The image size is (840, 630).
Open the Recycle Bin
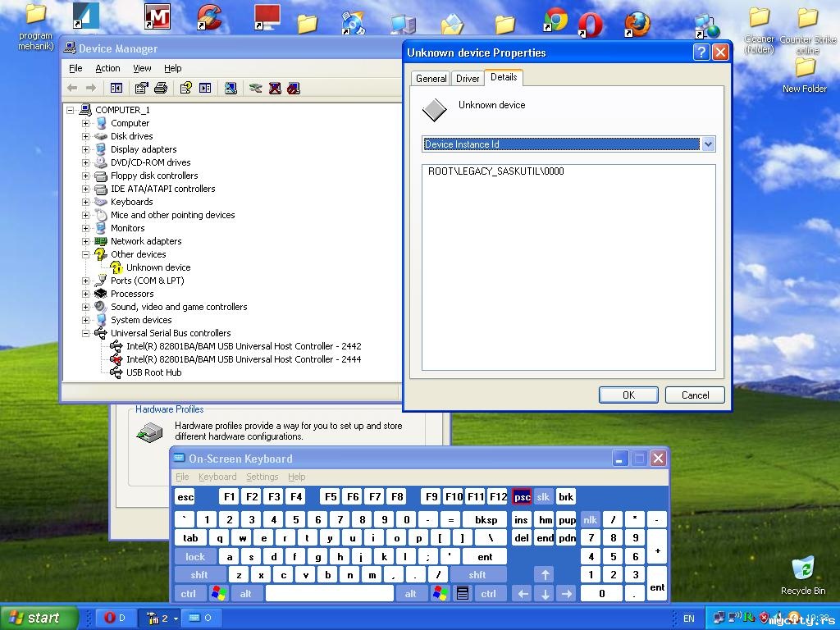(x=803, y=576)
